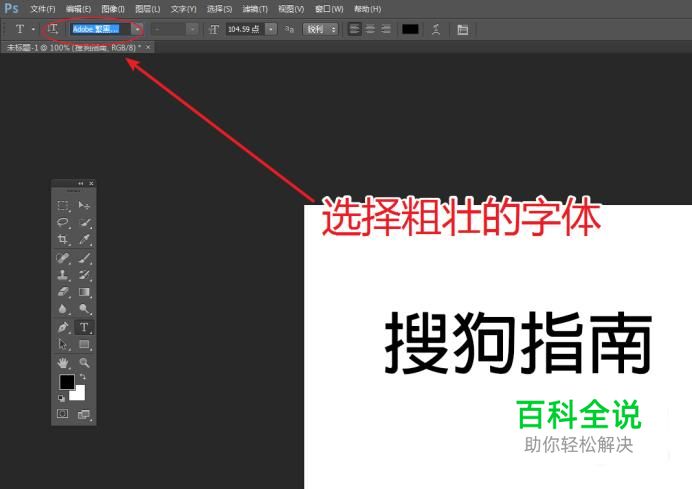
Task: Open the 文字(Y) menu
Action: click(x=183, y=9)
